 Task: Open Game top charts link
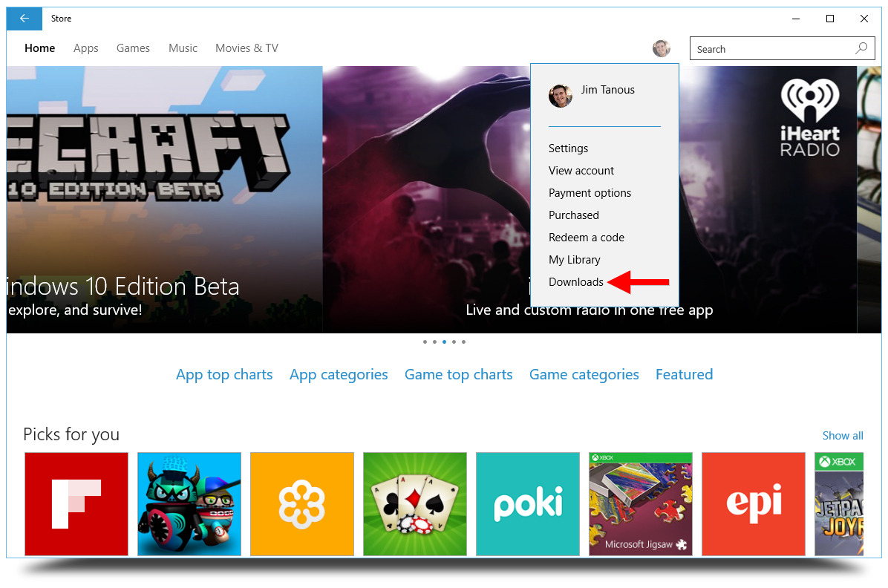459,375
